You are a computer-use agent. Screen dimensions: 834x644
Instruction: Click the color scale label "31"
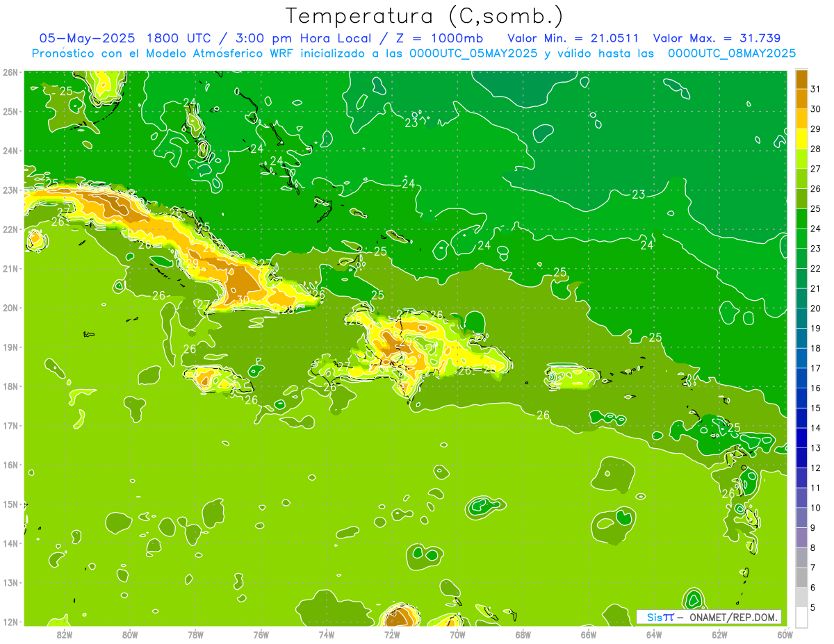coord(815,88)
